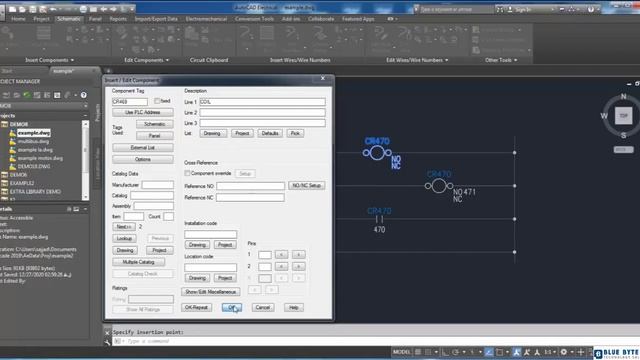Click the help question mark in Project Manager toolbar
The width and height of the screenshot is (640, 360).
point(83,95)
